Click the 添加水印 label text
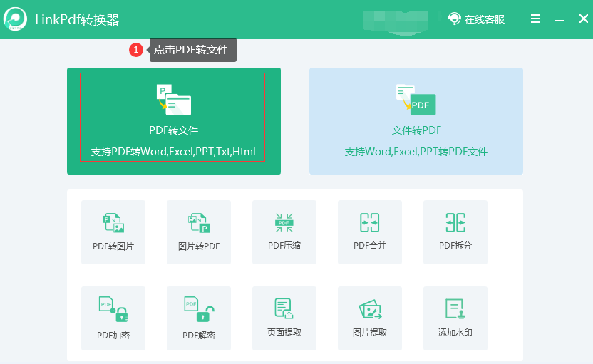This screenshot has height=364, width=593. 455,332
